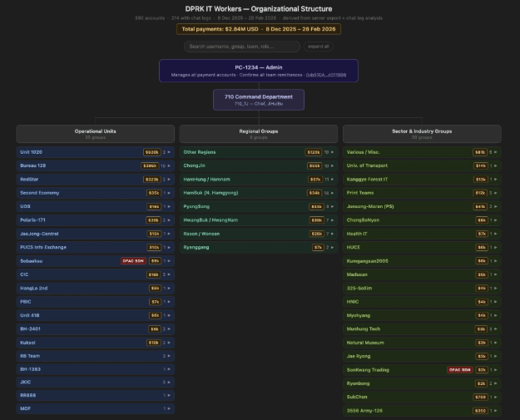Image resolution: width=520 pixels, height=420 pixels.
Task: Expand the Bureau 128 group arrow
Action: (x=171, y=166)
